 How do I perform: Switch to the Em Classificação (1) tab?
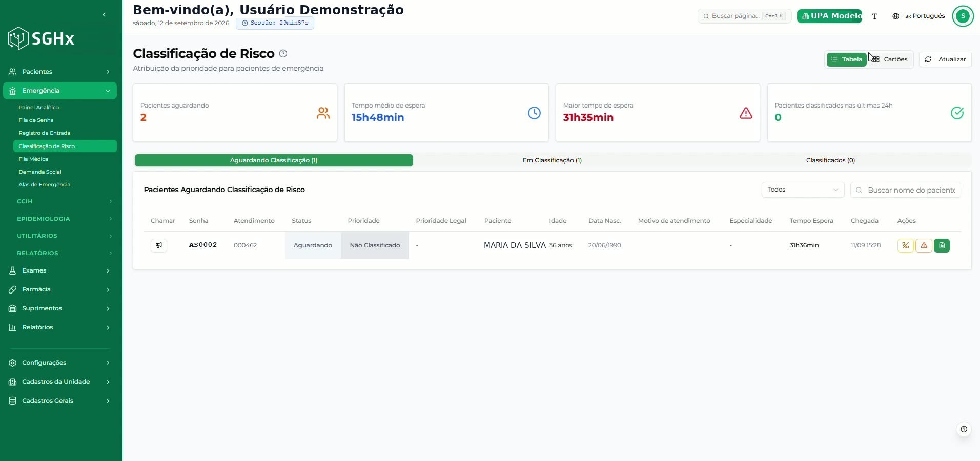pos(552,160)
